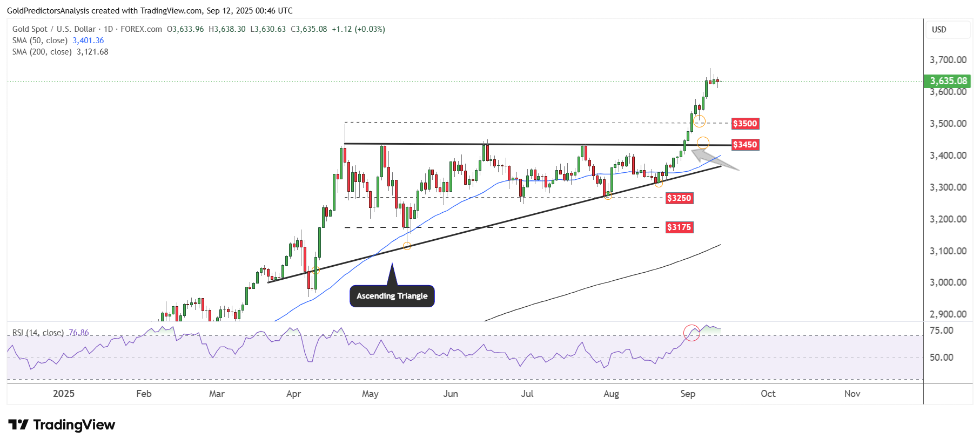Image resolution: width=980 pixels, height=445 pixels.
Task: Click the red $3450 price tag
Action: [x=745, y=145]
